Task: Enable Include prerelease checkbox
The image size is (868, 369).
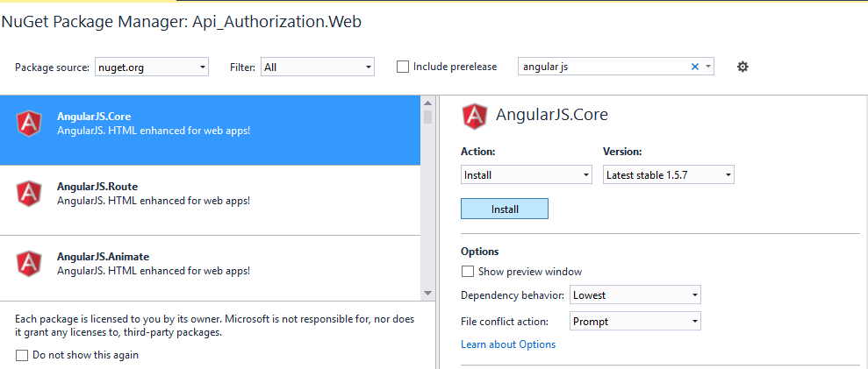Action: [403, 67]
